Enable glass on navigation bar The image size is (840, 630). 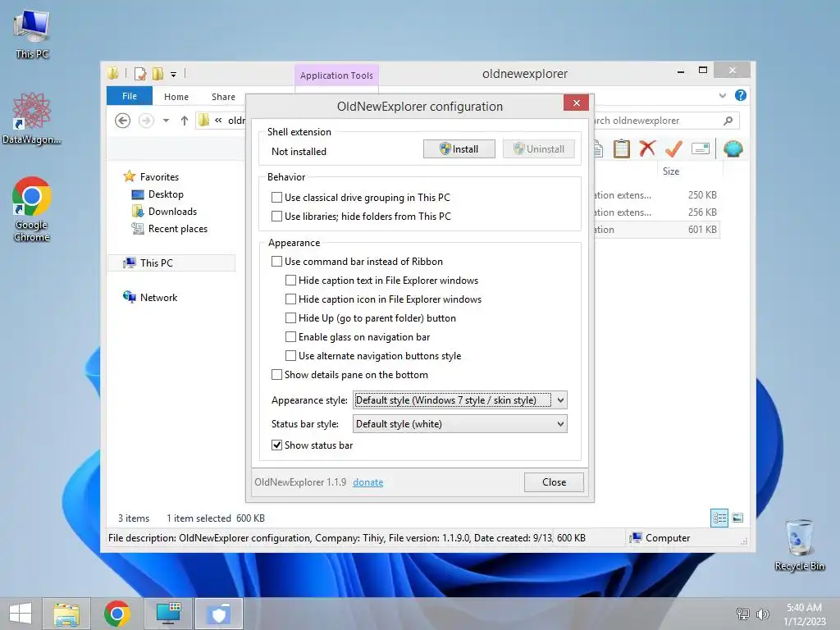click(x=290, y=337)
